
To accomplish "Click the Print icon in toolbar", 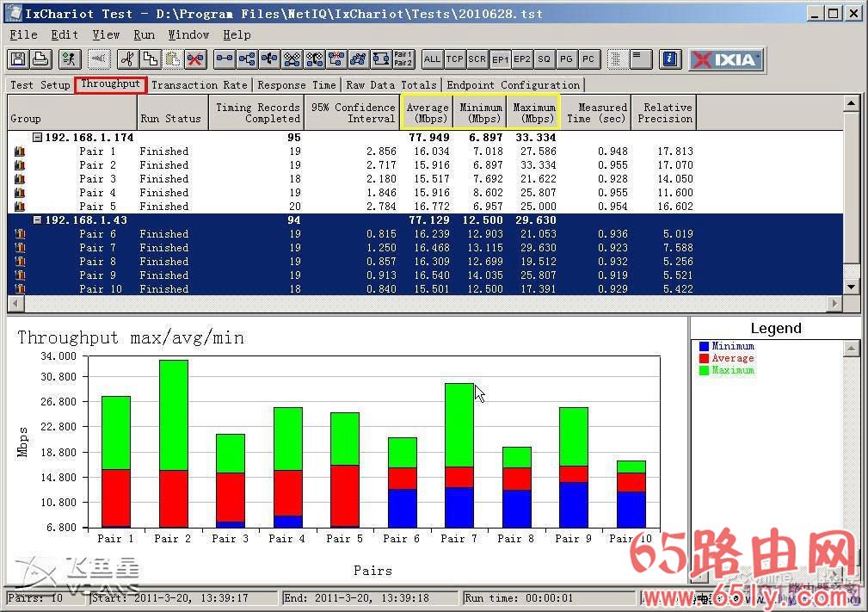I will tap(40, 59).
